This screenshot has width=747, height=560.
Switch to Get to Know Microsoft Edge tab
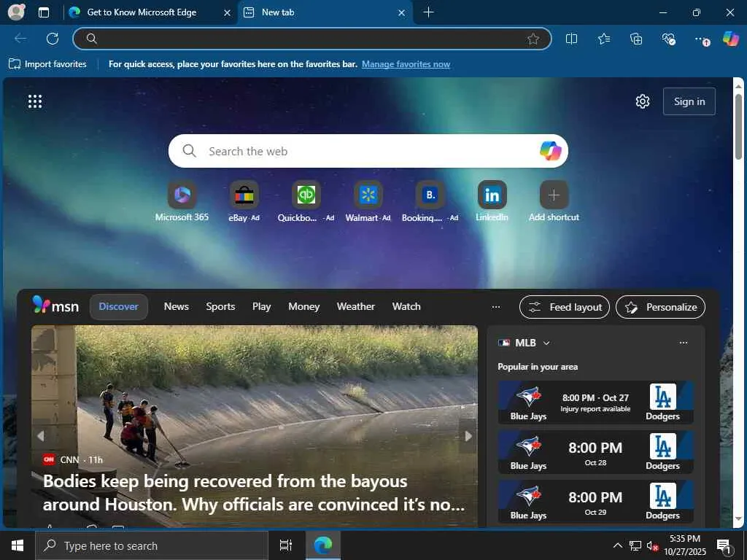coord(142,12)
